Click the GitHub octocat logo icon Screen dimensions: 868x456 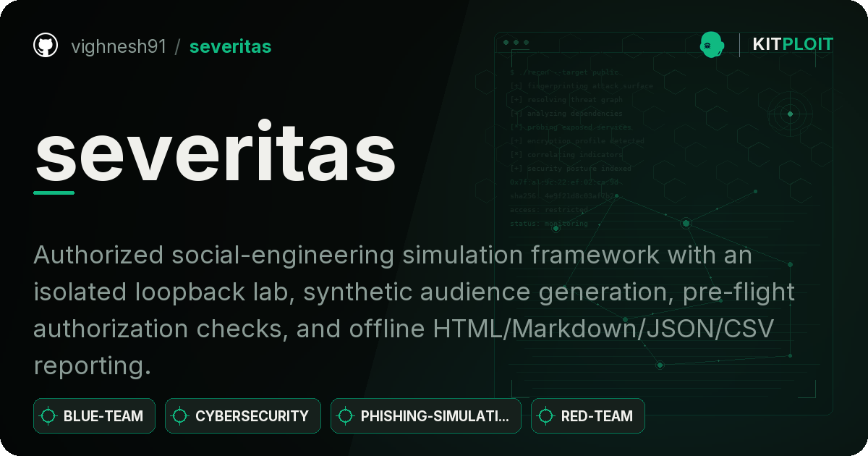point(46,46)
